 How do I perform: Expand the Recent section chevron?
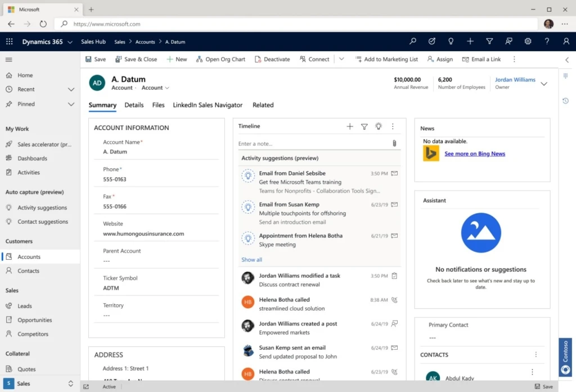pos(71,89)
